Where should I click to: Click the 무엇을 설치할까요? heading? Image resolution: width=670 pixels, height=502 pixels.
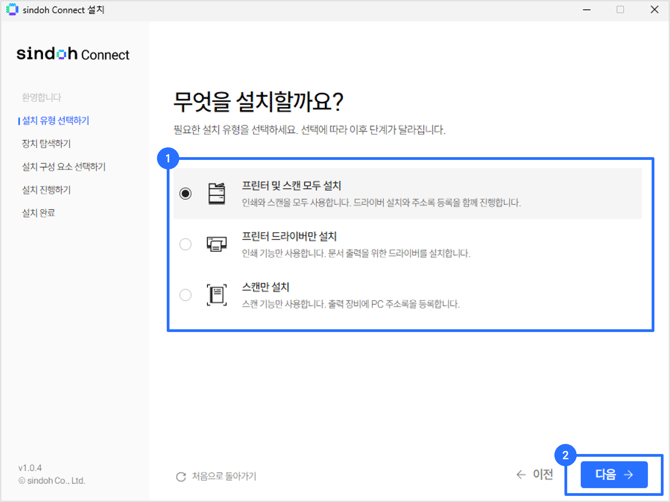click(259, 102)
